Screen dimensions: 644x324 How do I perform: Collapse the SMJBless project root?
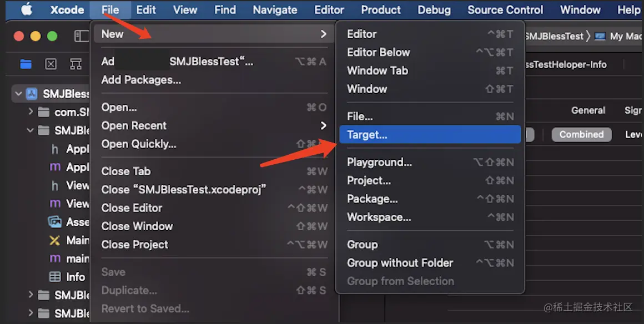click(18, 94)
